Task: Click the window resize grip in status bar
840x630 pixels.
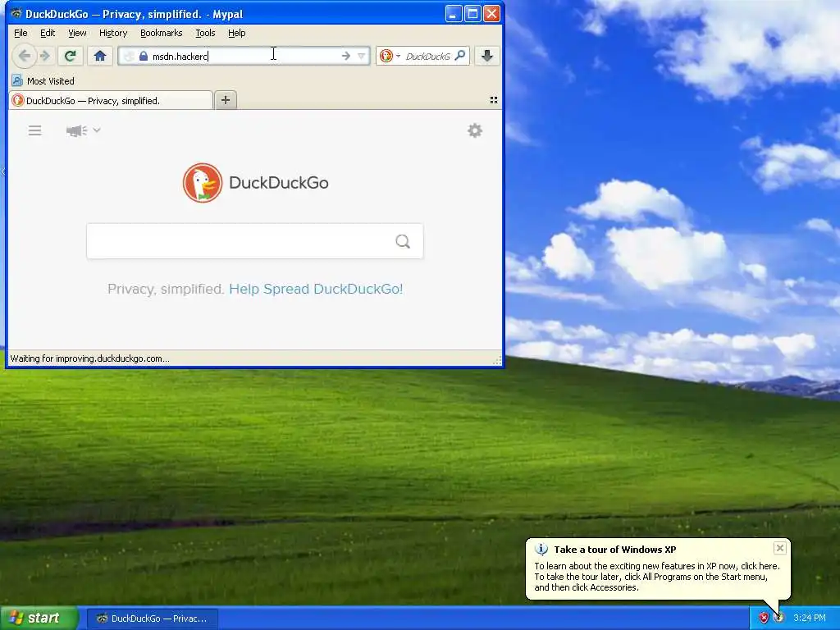Action: [498, 361]
